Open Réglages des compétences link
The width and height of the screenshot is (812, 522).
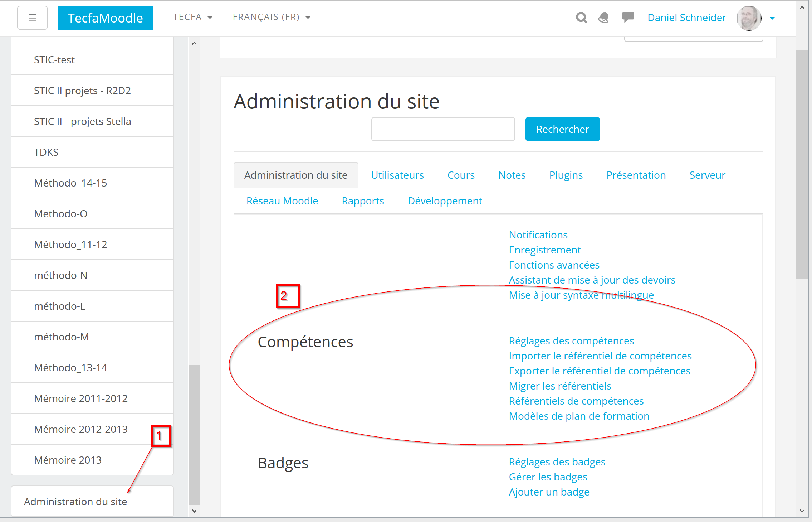571,341
